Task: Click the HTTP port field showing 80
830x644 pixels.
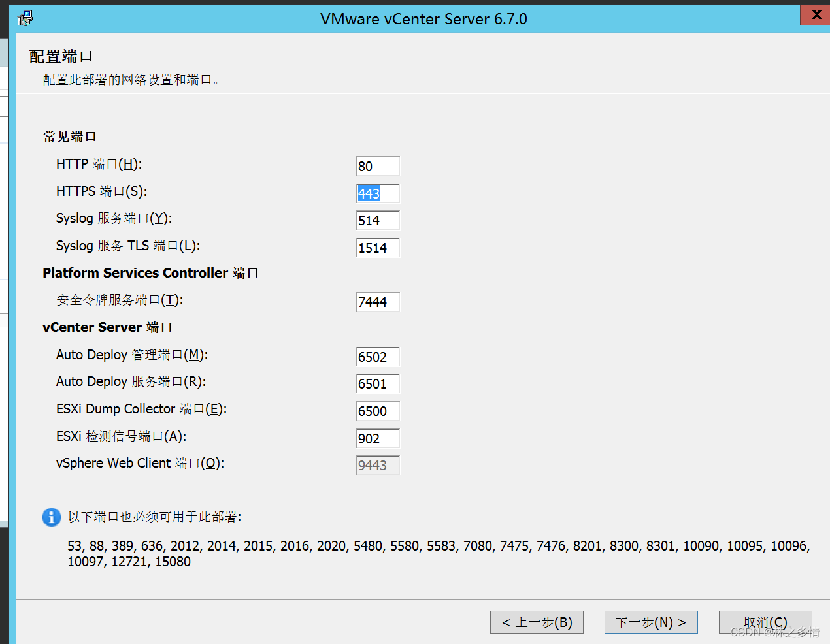Action: pos(378,166)
